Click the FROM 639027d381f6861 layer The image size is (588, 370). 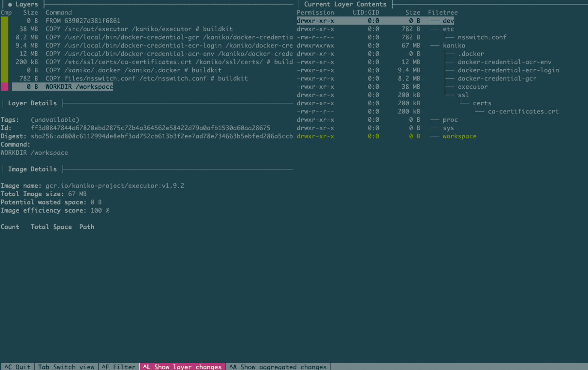(x=83, y=21)
